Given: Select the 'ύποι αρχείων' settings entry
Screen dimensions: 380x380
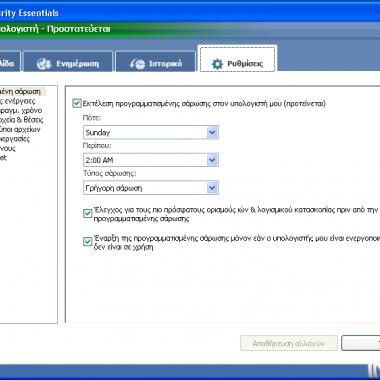Looking at the screenshot, I should (x=20, y=129).
